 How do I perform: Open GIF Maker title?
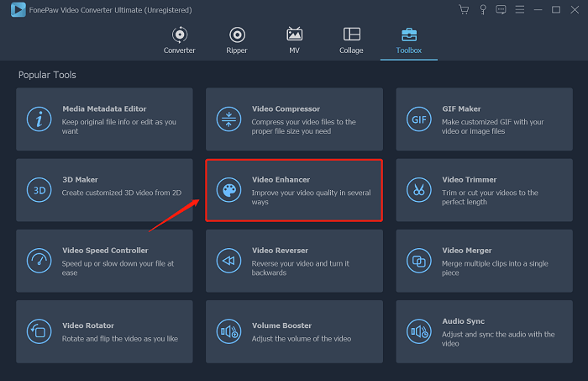point(461,108)
